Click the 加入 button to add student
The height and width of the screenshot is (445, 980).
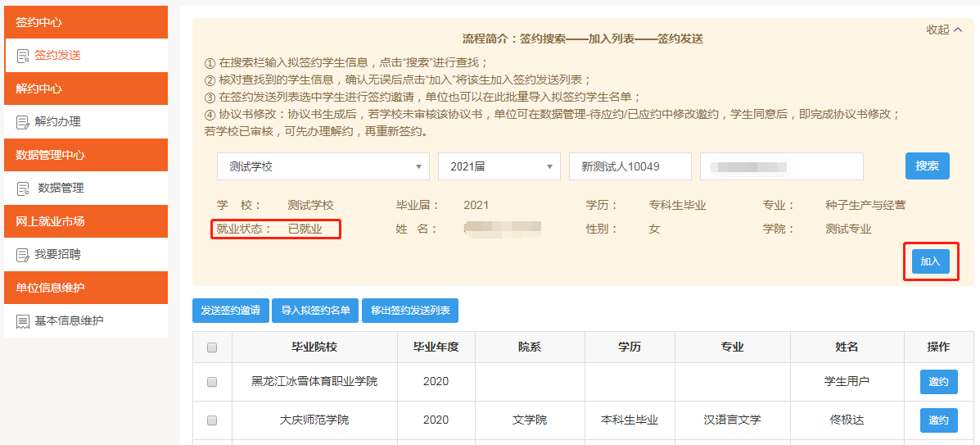point(930,261)
